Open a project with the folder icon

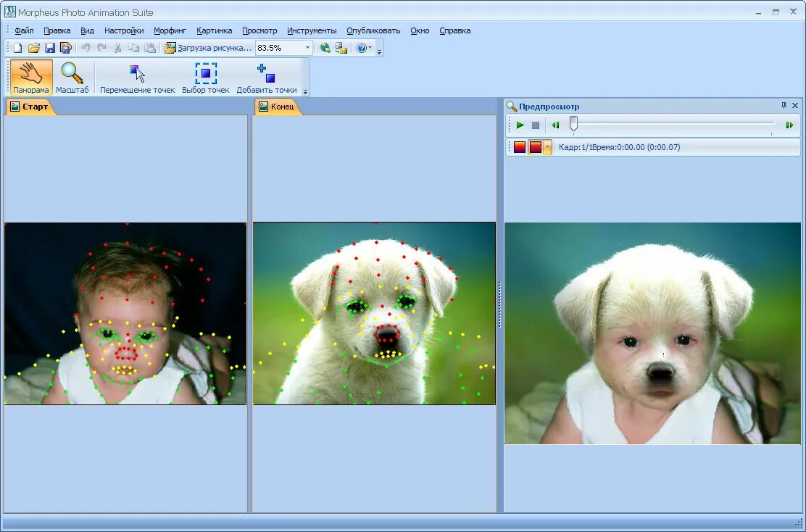(34, 48)
